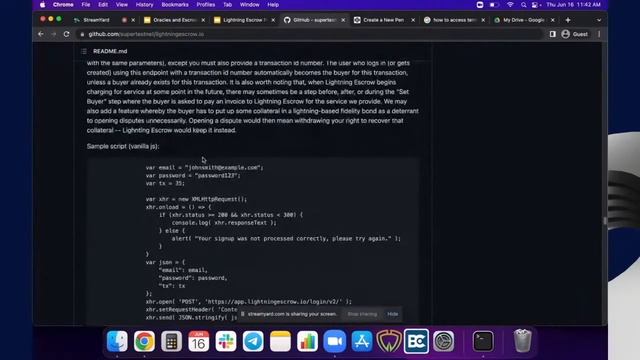Click the screen recording menu bar icon

point(480,5)
